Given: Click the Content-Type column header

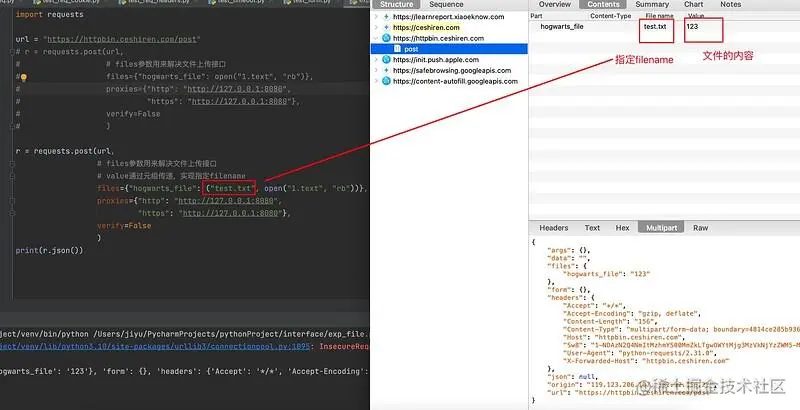Looking at the screenshot, I should pyautogui.click(x=610, y=16).
